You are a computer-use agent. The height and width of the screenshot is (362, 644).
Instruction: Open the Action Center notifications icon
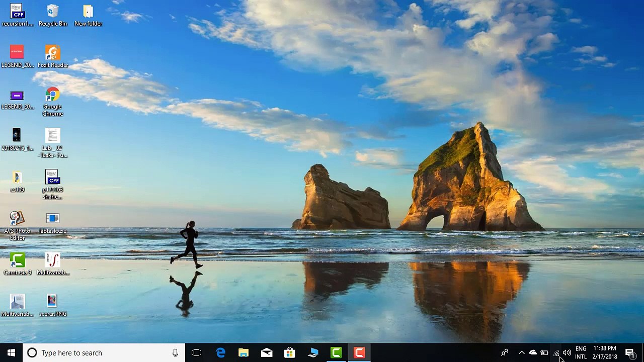click(630, 353)
